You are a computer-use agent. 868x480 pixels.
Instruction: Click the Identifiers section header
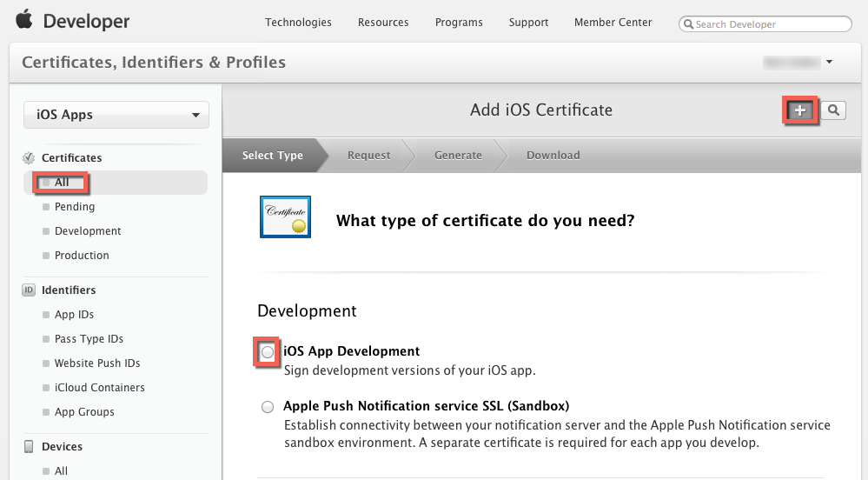pos(69,290)
